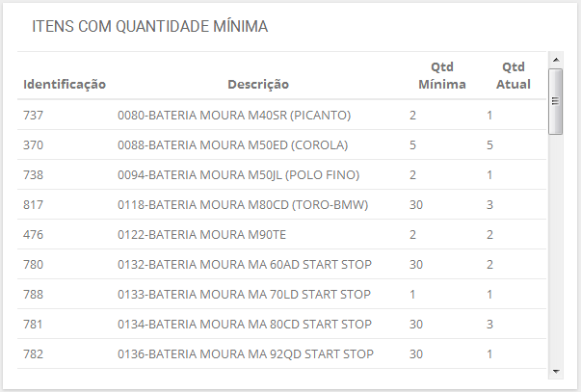The image size is (581, 392).
Task: Click the scrollbar up arrow
Action: coord(555,60)
